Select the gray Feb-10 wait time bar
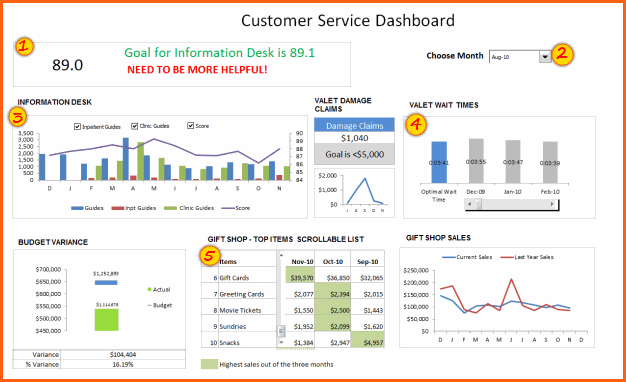 [x=550, y=162]
